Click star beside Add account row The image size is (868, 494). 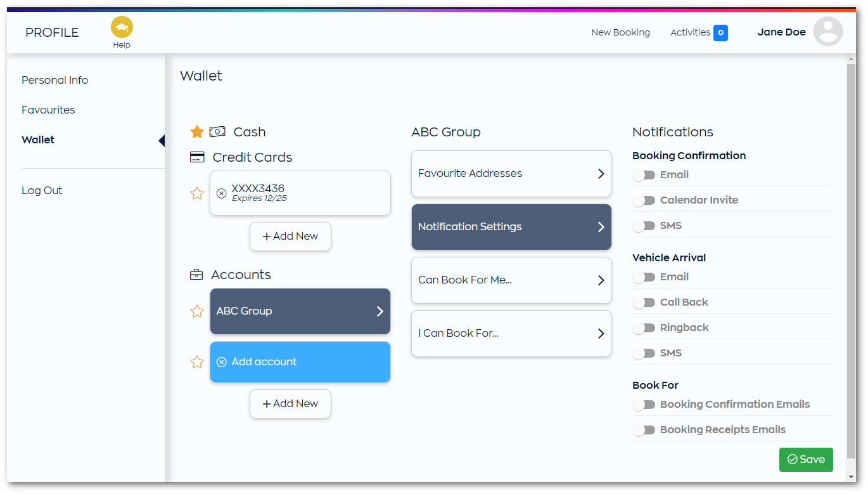click(197, 362)
